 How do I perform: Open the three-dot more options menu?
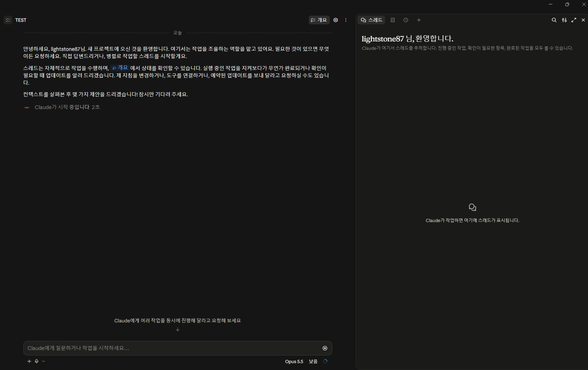(x=346, y=20)
